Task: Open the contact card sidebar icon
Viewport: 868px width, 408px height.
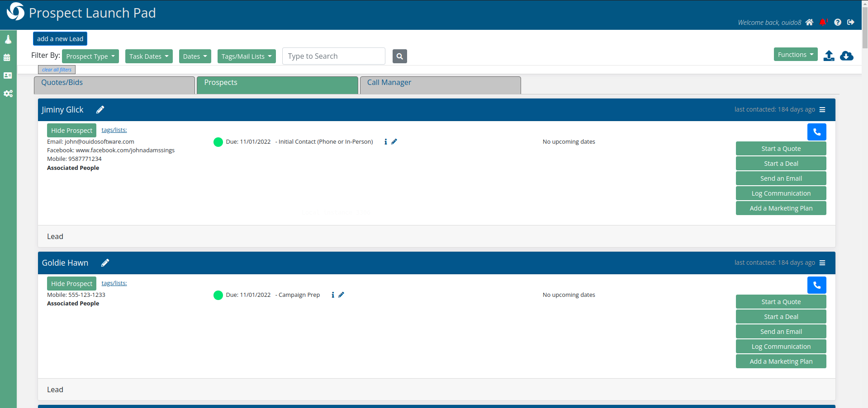Action: pos(8,75)
